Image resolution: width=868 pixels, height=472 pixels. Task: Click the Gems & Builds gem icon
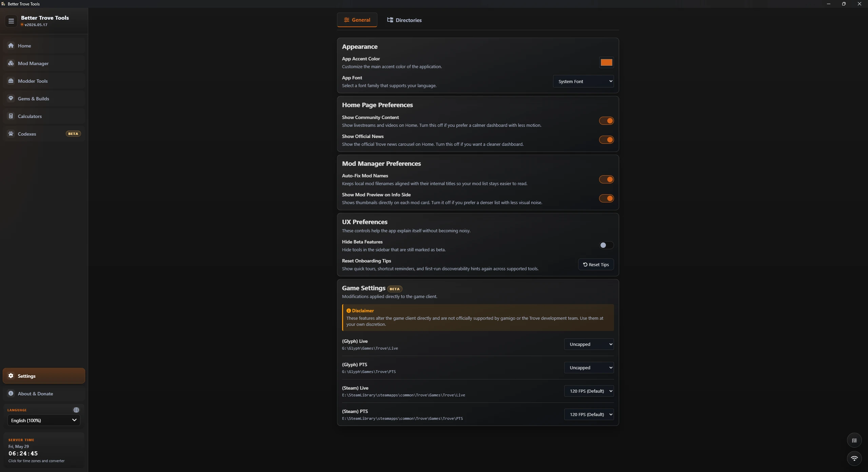pyautogui.click(x=11, y=98)
